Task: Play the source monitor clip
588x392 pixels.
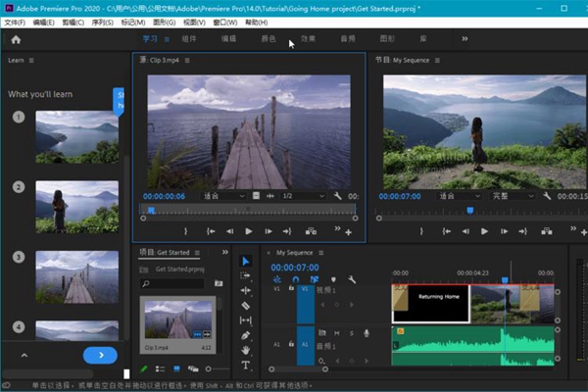Action: [x=249, y=231]
